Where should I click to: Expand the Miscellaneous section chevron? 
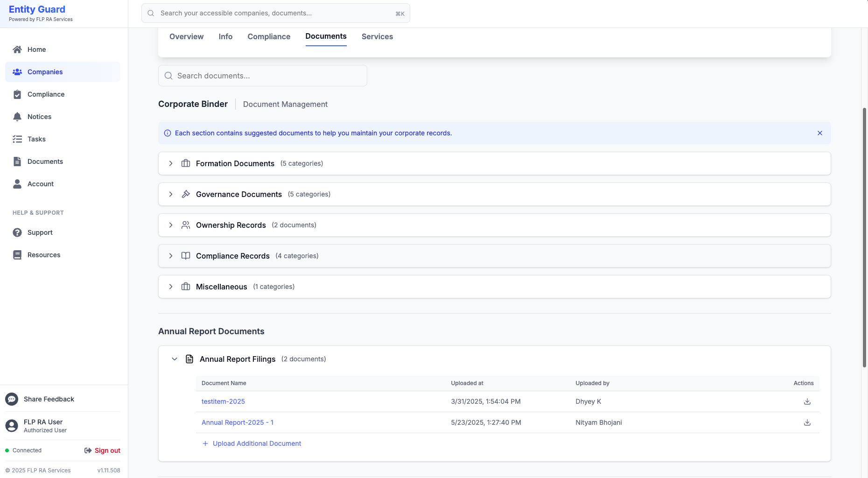(171, 287)
